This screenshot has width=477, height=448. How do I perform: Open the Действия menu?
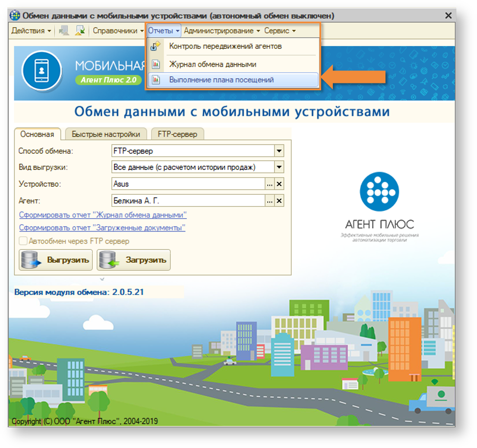point(31,31)
